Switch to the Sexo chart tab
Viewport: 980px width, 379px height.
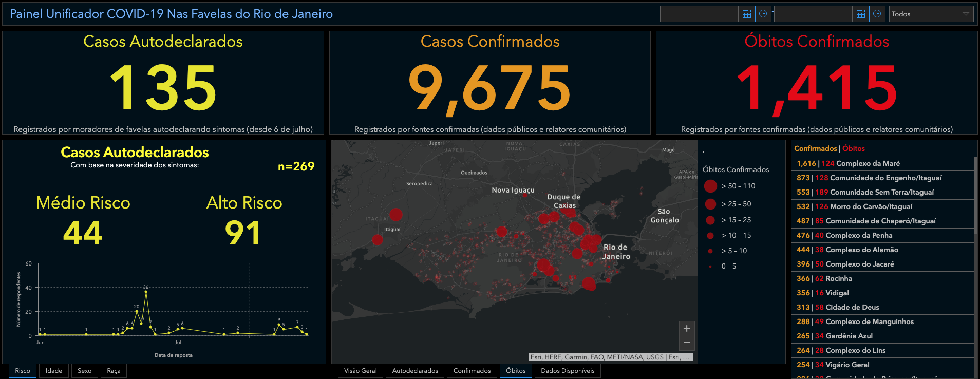[x=85, y=371]
